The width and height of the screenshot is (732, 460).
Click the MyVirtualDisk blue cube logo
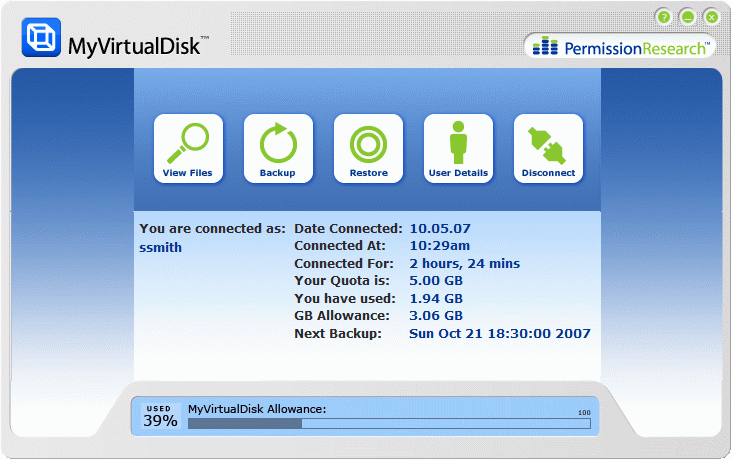tap(41, 37)
